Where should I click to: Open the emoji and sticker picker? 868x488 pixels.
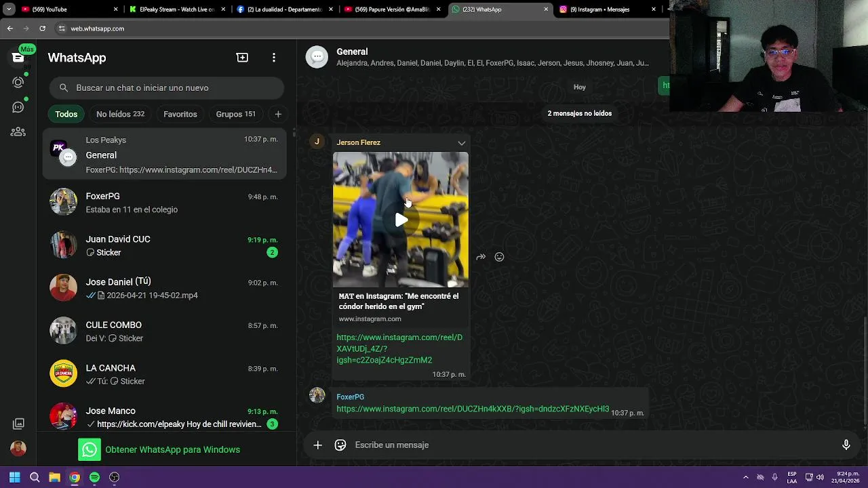click(x=340, y=445)
